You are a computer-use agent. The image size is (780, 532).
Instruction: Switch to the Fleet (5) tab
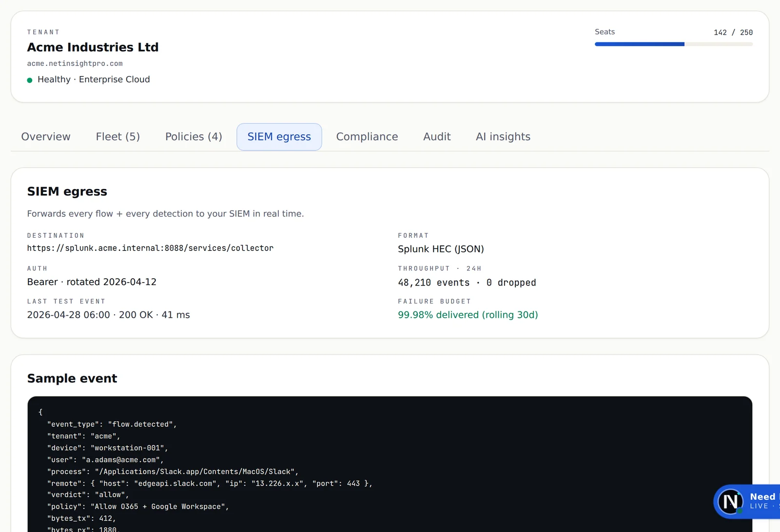[x=118, y=137]
